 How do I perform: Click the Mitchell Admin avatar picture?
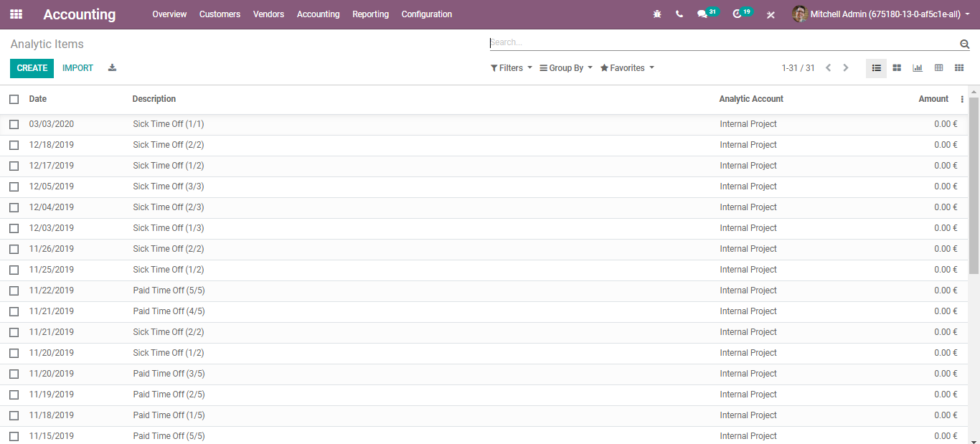click(800, 14)
